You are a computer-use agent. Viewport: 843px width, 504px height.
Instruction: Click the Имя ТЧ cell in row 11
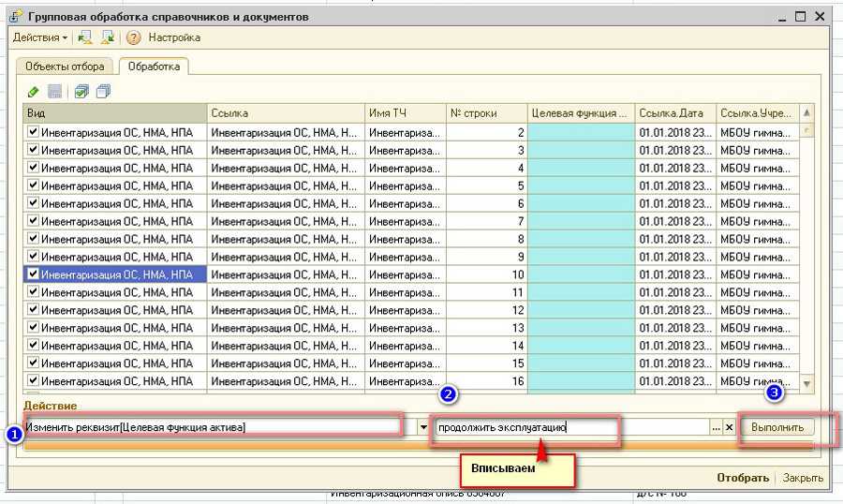(x=406, y=292)
